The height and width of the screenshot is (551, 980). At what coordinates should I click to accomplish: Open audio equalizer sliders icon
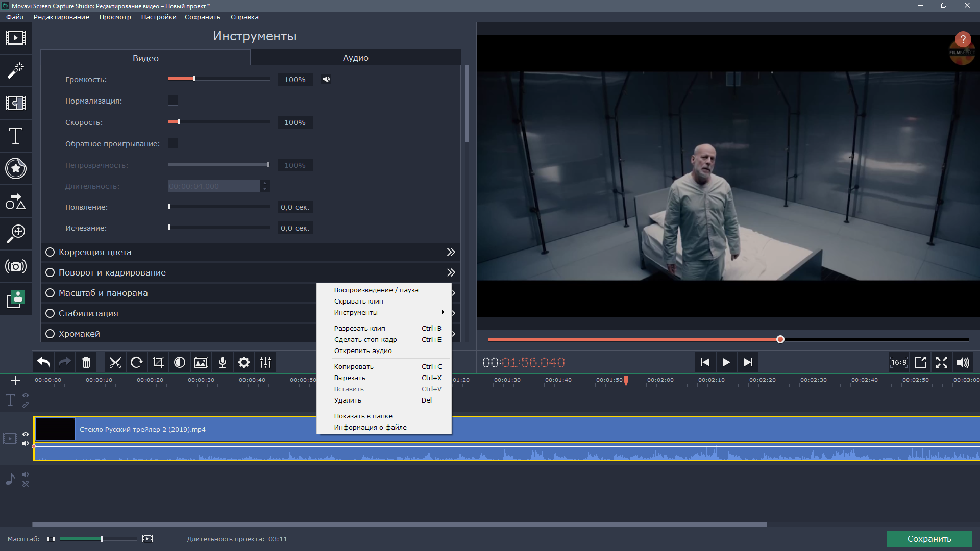click(265, 362)
